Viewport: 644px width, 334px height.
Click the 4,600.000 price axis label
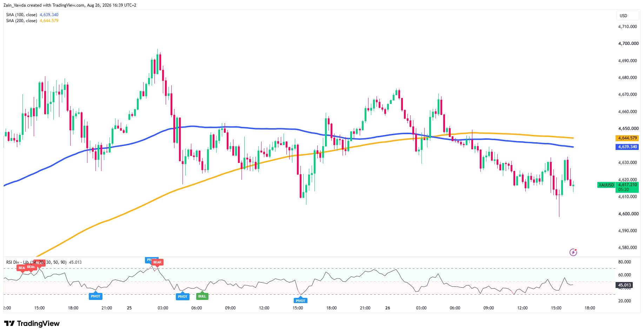click(x=628, y=214)
